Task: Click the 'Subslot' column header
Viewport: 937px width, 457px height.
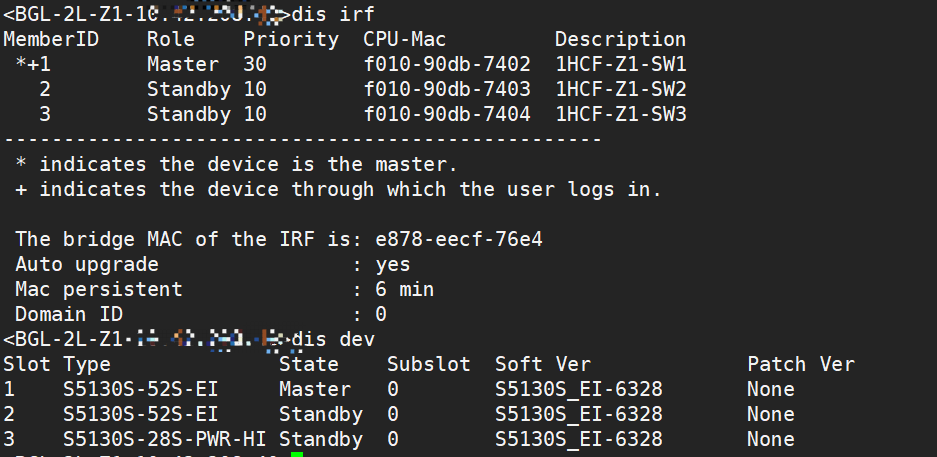Action: (429, 365)
